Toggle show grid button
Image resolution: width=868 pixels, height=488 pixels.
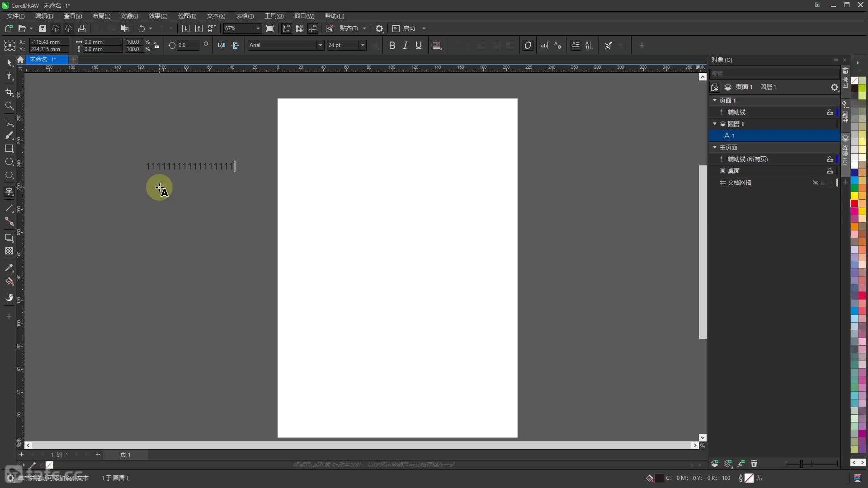click(x=300, y=28)
